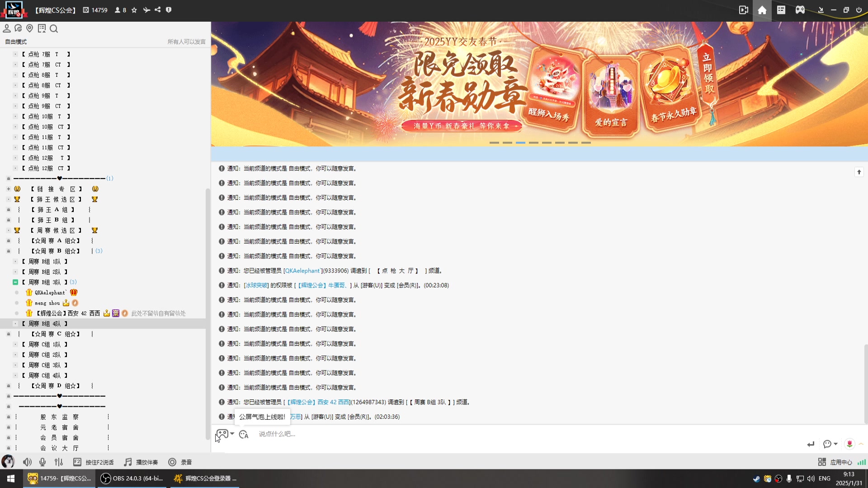Toggle 播放伴奏 play accompaniment
This screenshot has height=488, width=868.
tap(141, 462)
